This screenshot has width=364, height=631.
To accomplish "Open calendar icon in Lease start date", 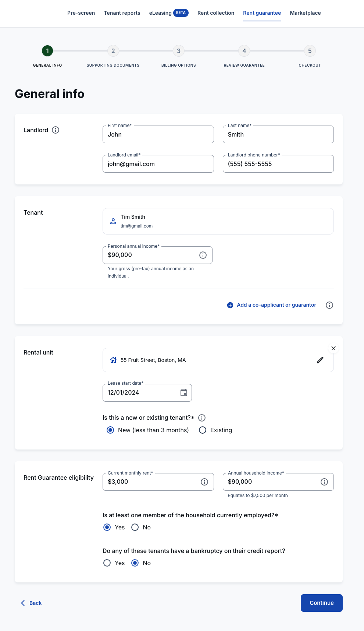I will pyautogui.click(x=184, y=392).
